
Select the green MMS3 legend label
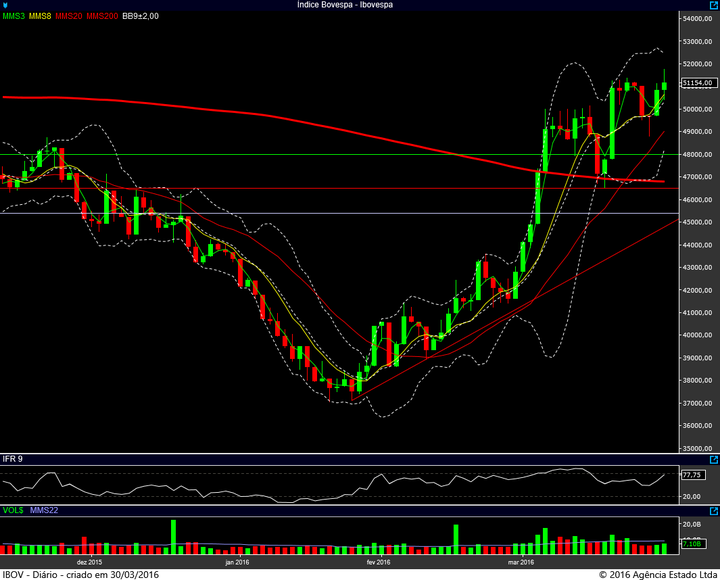(14, 16)
